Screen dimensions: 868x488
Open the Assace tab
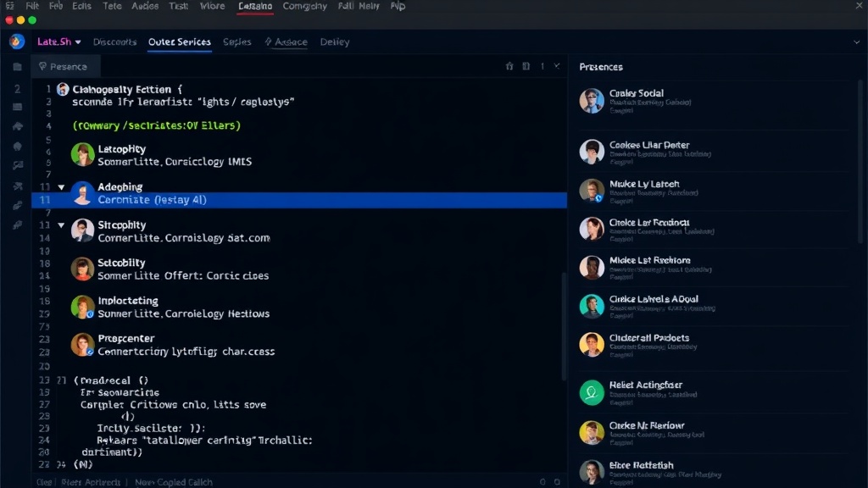[x=287, y=42]
